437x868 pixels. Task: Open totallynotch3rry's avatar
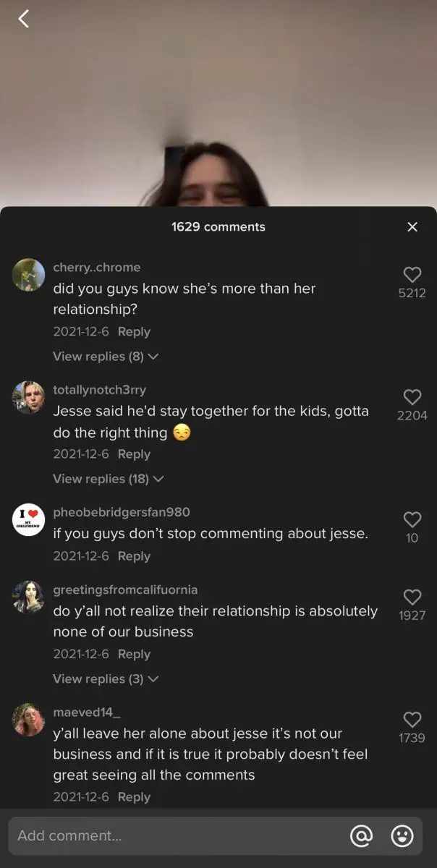(x=29, y=397)
